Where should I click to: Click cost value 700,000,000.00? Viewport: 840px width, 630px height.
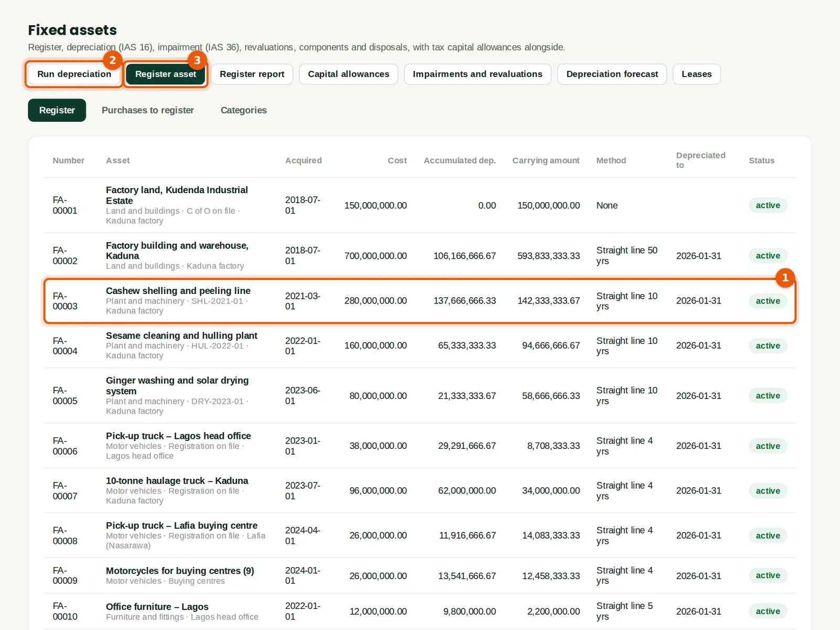coord(375,256)
